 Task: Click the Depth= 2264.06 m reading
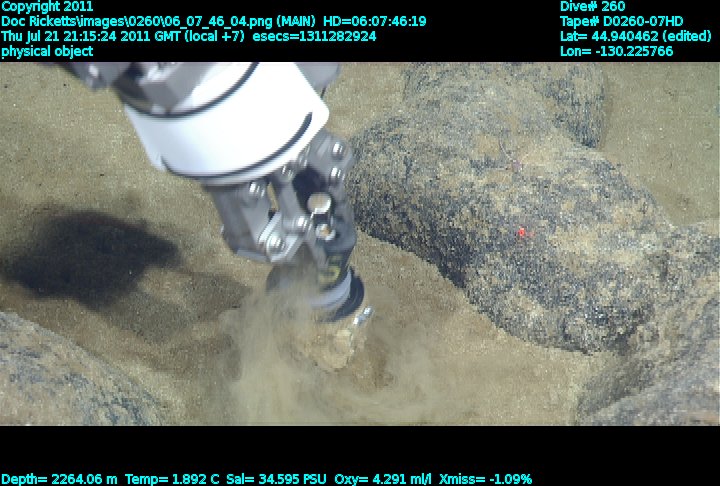[x=59, y=479]
